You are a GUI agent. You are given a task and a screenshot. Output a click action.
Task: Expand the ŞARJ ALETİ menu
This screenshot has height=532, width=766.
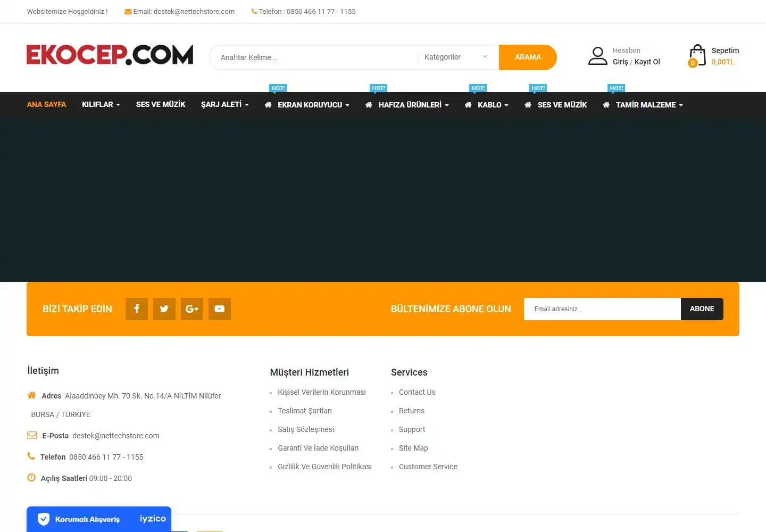tap(225, 104)
